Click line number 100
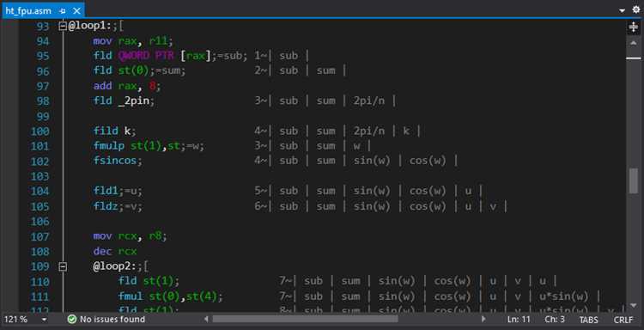 [39, 131]
